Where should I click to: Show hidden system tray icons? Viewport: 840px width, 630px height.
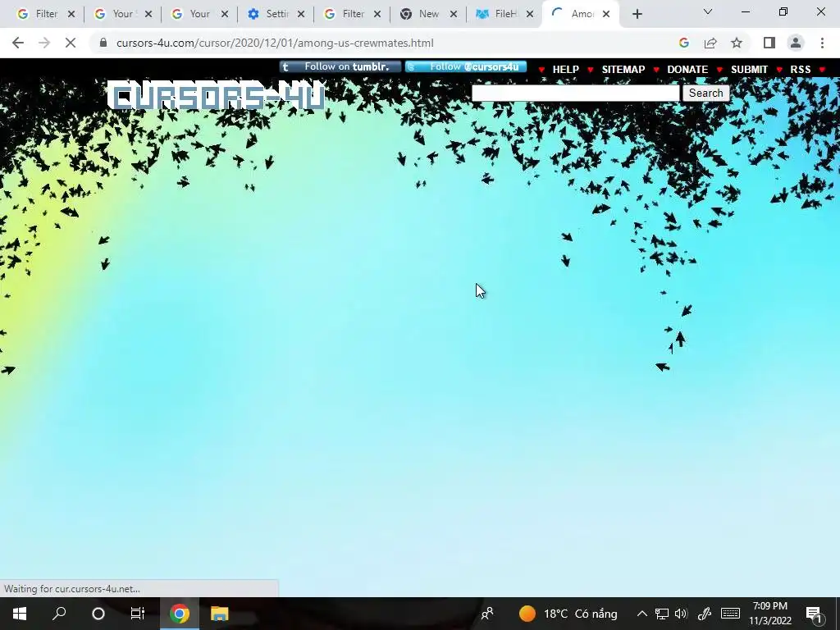641,614
